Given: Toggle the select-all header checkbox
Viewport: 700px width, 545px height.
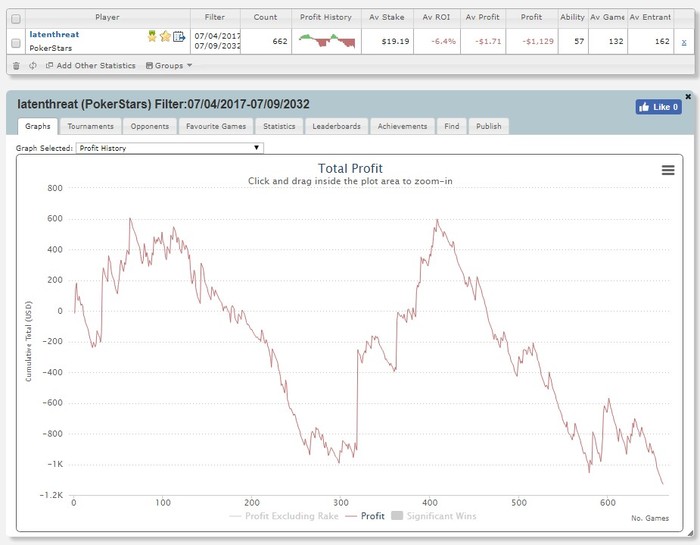Looking at the screenshot, I should point(16,19).
